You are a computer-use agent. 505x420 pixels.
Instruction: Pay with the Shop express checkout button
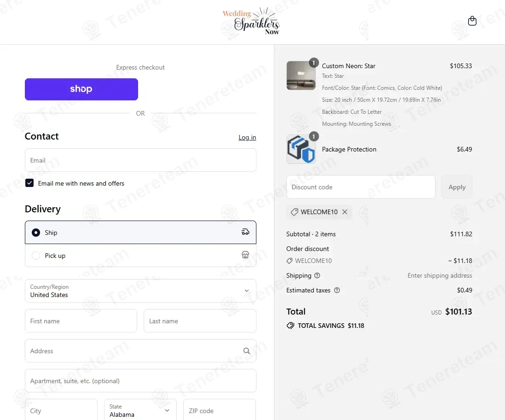tap(81, 89)
